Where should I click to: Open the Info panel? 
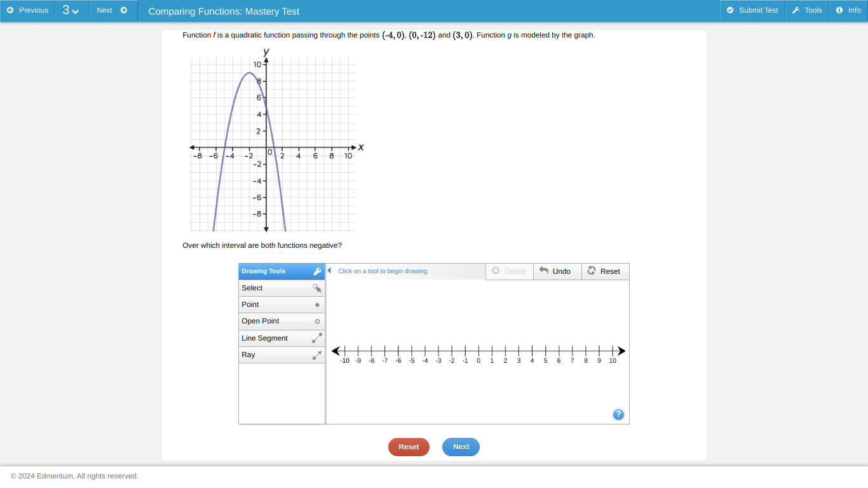pos(848,10)
